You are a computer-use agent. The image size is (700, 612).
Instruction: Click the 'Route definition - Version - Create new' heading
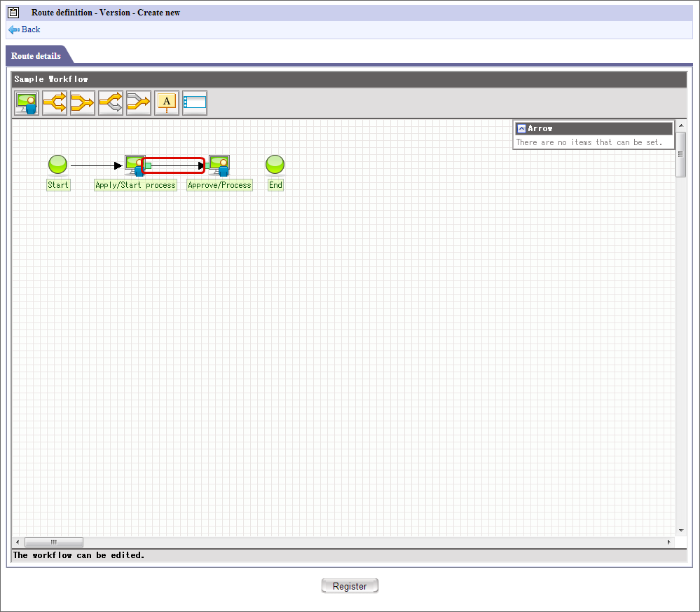106,13
